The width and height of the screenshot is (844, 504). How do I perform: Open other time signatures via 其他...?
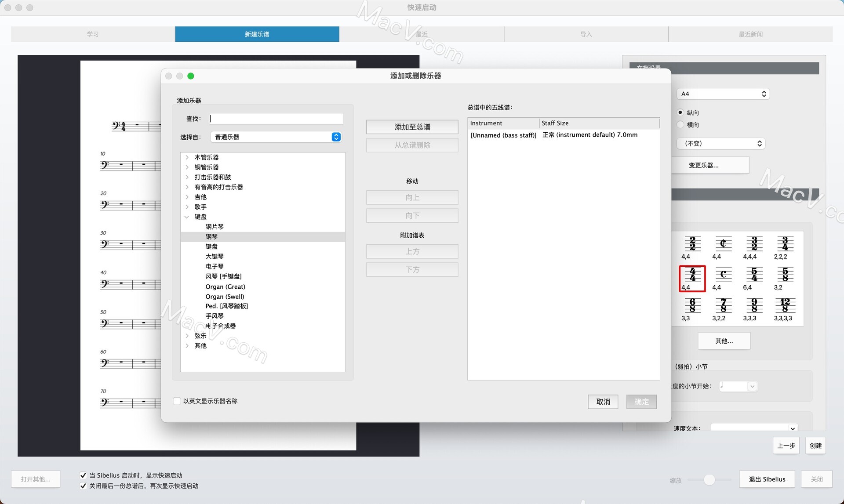click(724, 341)
